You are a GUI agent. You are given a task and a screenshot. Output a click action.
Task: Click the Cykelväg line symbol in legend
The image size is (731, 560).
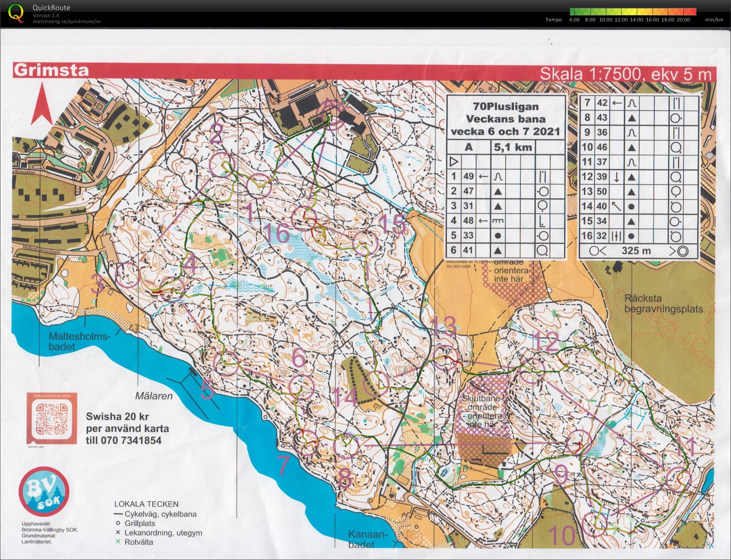pyautogui.click(x=118, y=514)
